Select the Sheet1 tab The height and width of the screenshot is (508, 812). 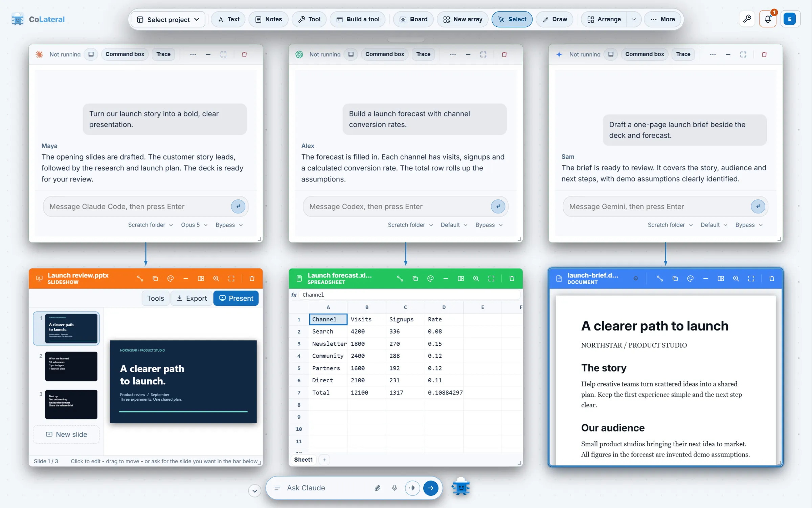pos(303,460)
